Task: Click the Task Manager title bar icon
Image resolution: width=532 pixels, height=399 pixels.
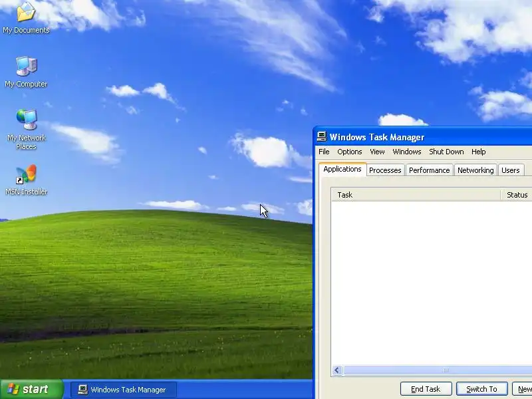Action: (321, 137)
